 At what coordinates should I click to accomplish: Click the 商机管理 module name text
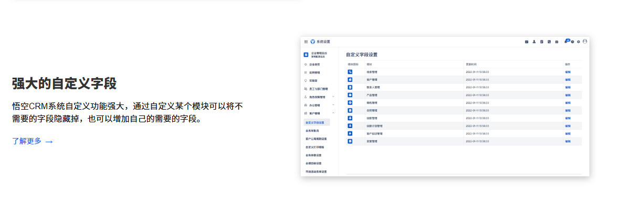click(x=372, y=103)
